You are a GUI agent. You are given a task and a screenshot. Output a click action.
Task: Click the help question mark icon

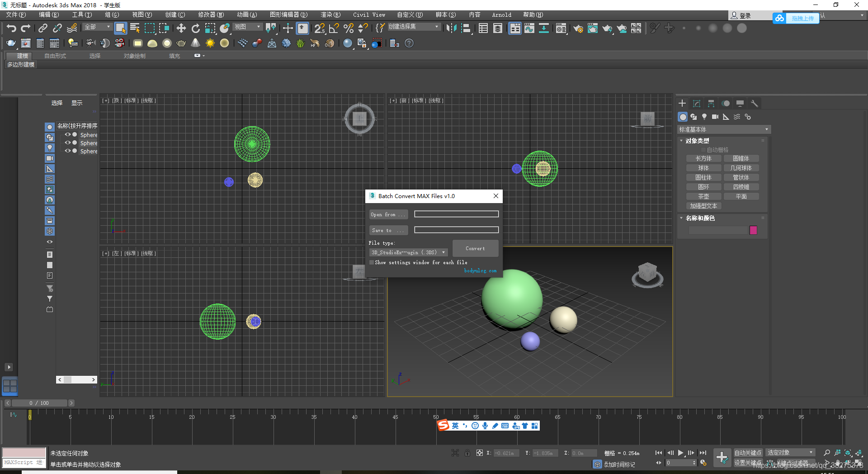tap(409, 43)
